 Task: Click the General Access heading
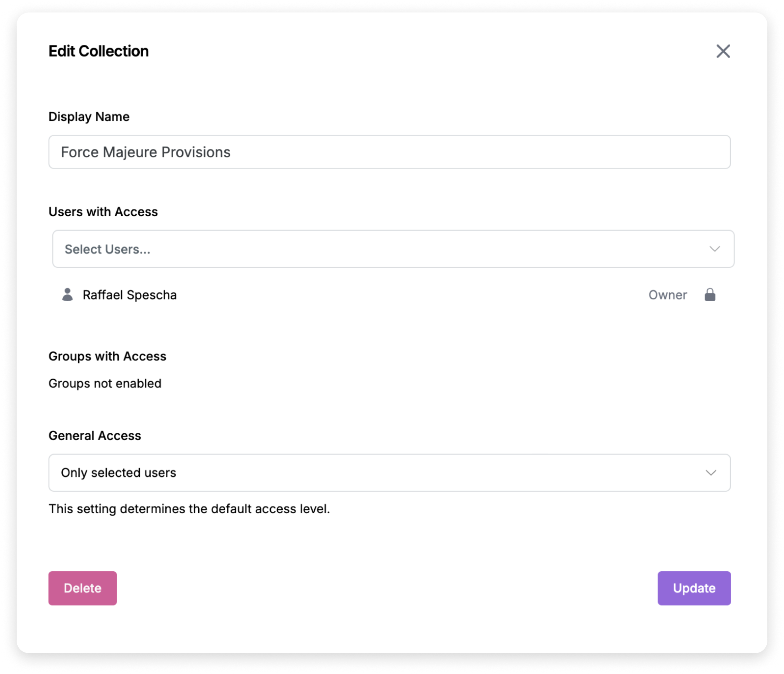click(x=95, y=435)
